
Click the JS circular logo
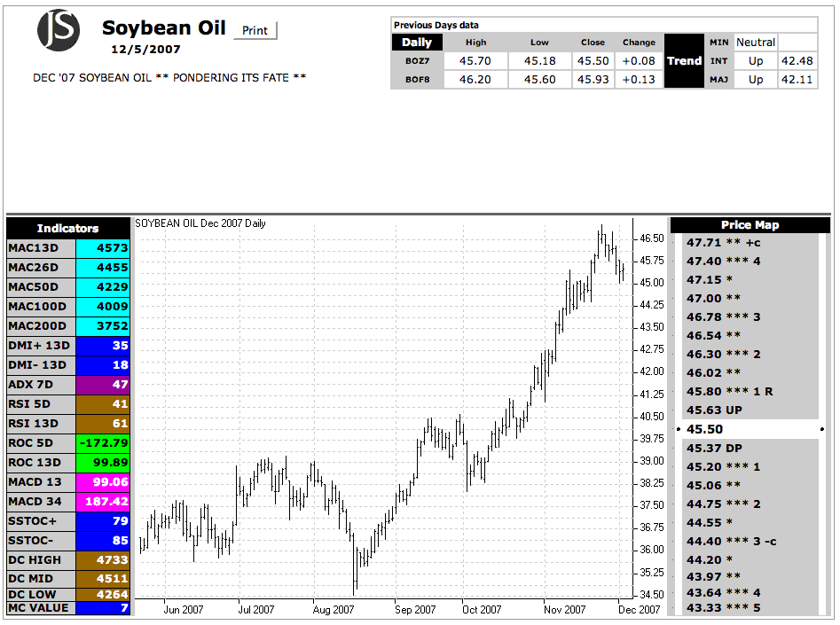click(59, 29)
